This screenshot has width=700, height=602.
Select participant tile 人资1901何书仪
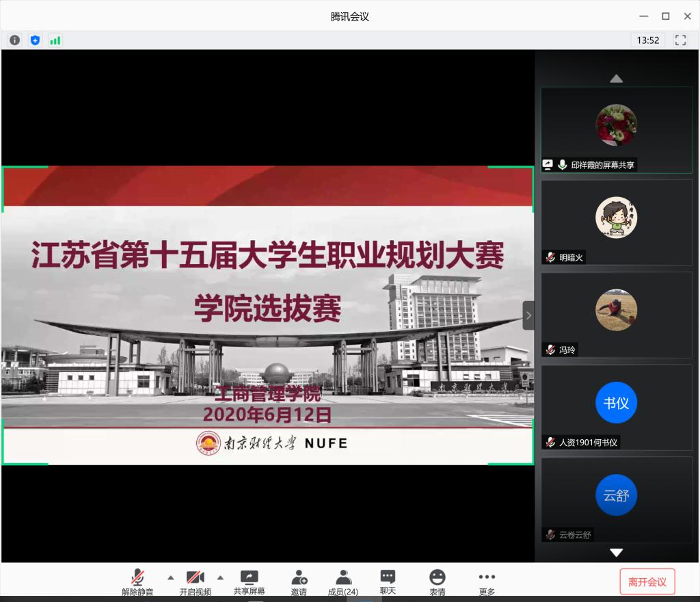616,406
